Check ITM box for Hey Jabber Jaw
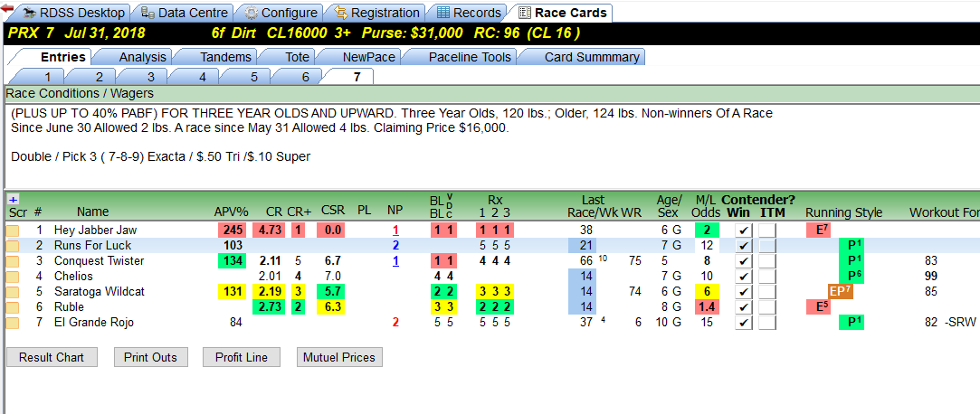Image resolution: width=980 pixels, height=414 pixels. coord(767,231)
